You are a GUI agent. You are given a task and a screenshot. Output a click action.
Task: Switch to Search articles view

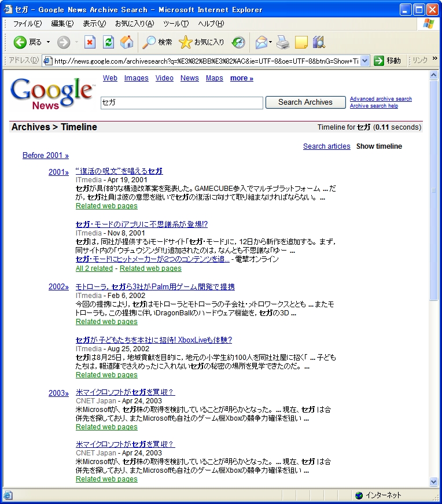tap(327, 146)
